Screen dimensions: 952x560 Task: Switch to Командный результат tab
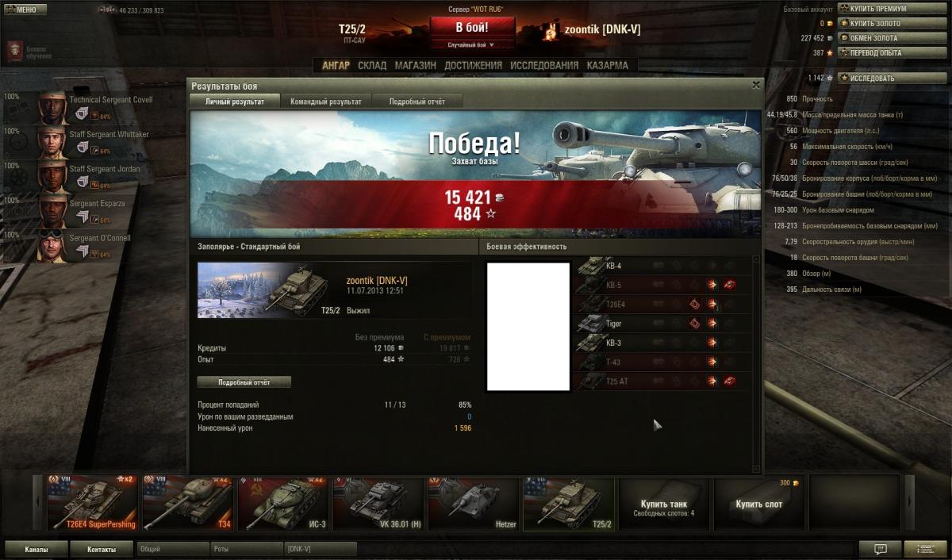click(x=325, y=102)
